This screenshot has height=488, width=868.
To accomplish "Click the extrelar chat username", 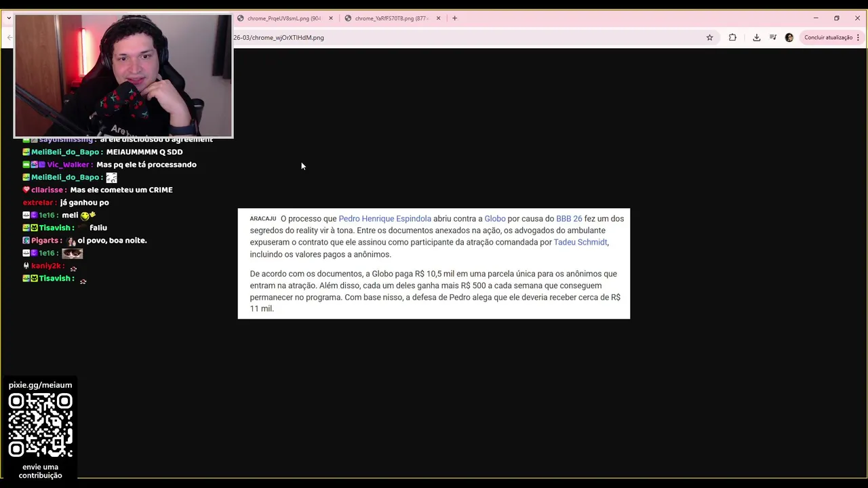I will pos(38,203).
